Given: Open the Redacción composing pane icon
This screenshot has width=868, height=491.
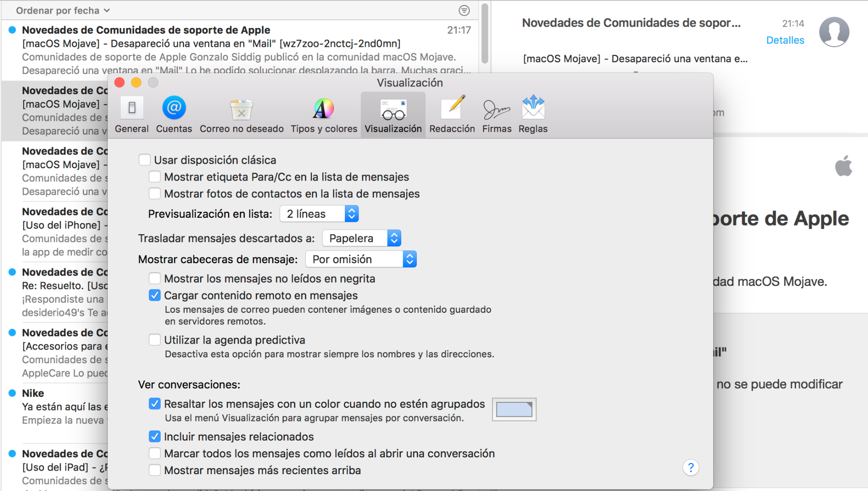Looking at the screenshot, I should [452, 109].
